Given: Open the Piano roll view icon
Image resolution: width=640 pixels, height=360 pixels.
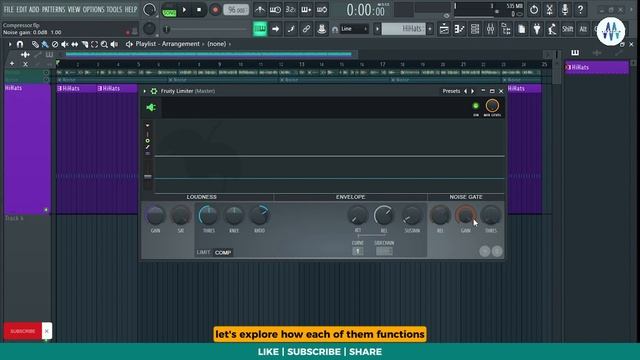Looking at the screenshot, I should [x=460, y=29].
